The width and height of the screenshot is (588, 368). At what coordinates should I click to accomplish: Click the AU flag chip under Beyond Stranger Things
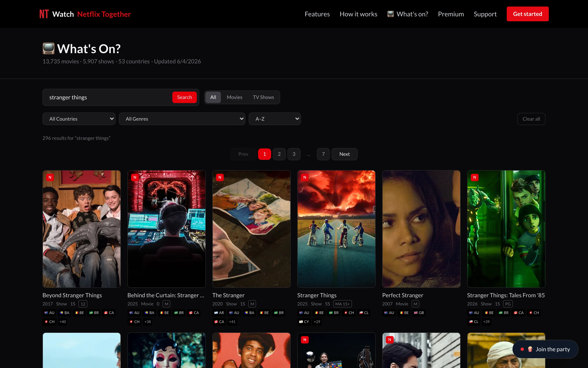click(49, 313)
